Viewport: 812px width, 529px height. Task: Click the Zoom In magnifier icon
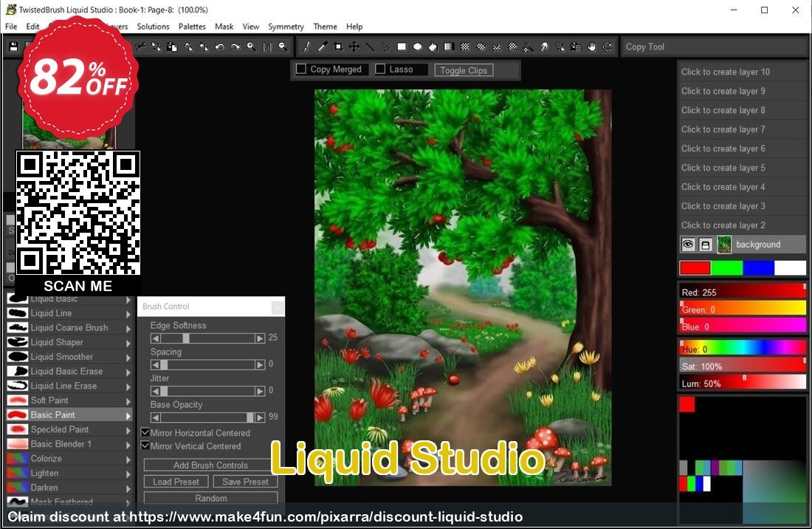tap(251, 47)
